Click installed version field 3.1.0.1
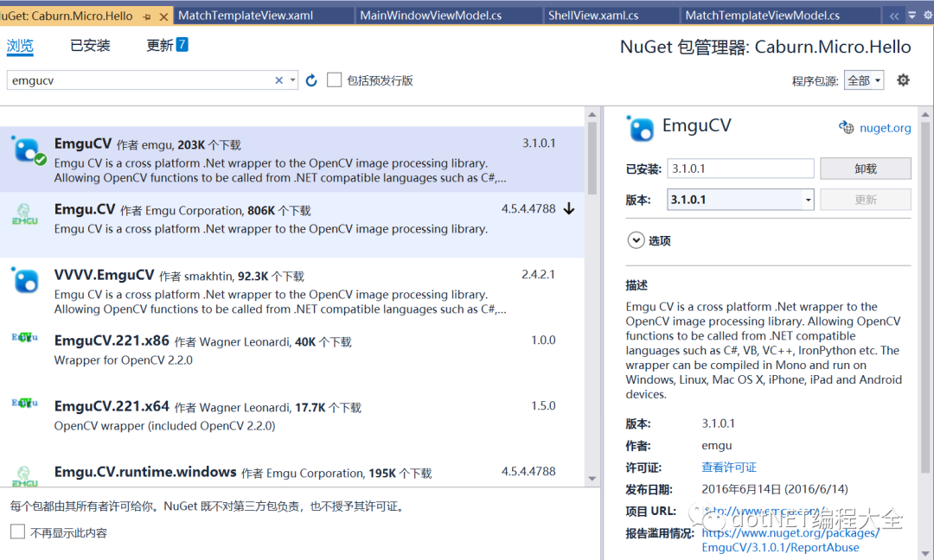 pos(740,169)
